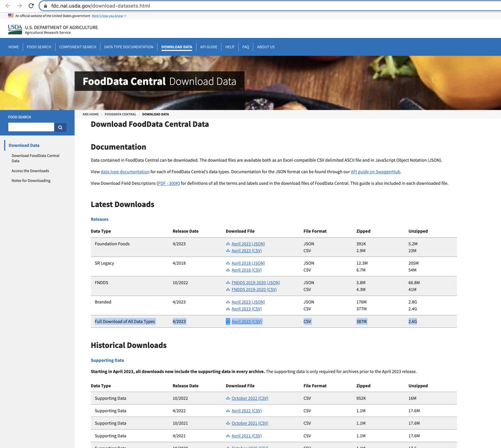This screenshot has width=501, height=448.
Task: Click download icon beside Foundation Foods April 2023 (JSON)
Action: coord(228,244)
